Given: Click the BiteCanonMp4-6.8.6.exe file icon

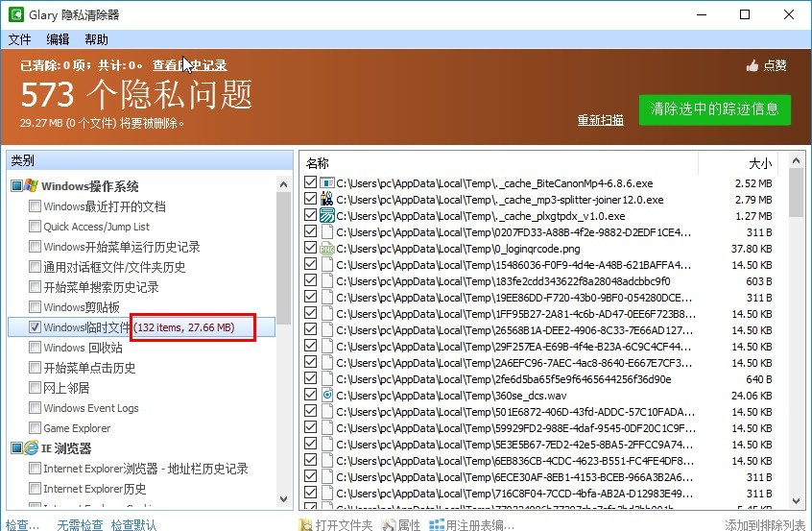Looking at the screenshot, I should [326, 182].
